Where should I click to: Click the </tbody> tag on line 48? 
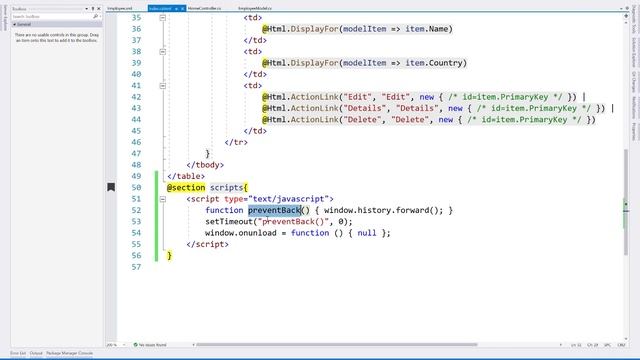tap(205, 165)
